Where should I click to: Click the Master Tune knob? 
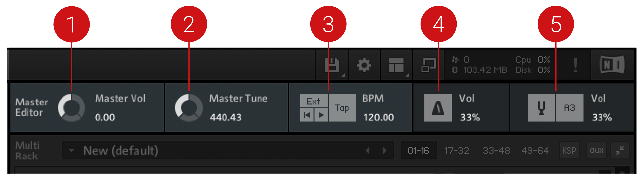pos(189,108)
